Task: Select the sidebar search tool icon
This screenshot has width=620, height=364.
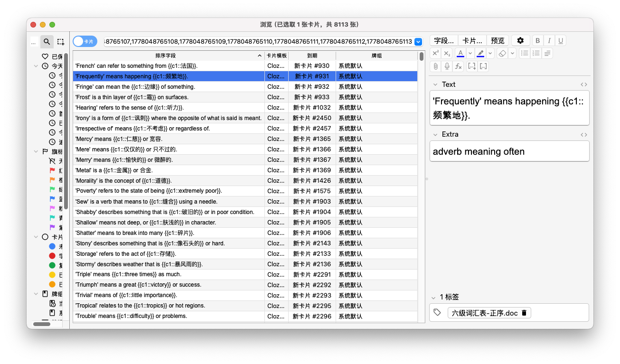Action: [47, 42]
